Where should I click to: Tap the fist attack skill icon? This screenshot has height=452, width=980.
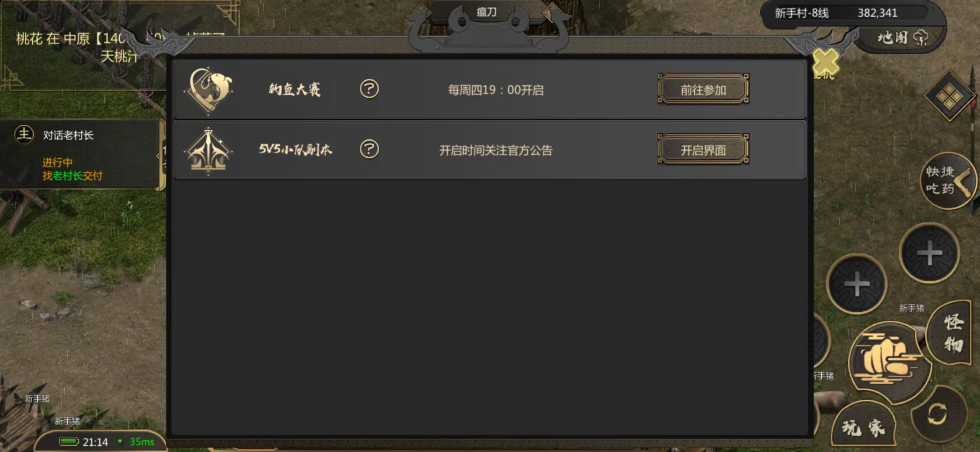click(890, 362)
